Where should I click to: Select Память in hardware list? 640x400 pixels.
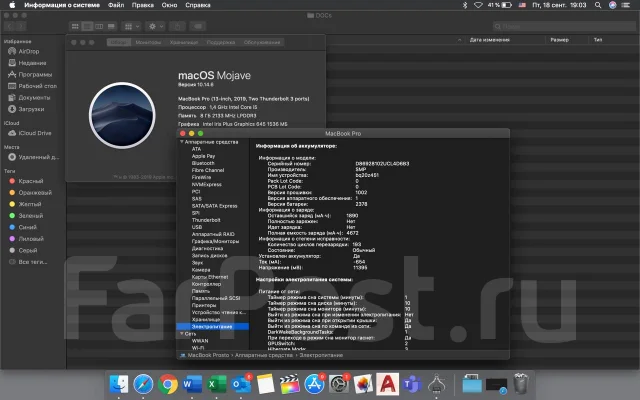pos(200,291)
